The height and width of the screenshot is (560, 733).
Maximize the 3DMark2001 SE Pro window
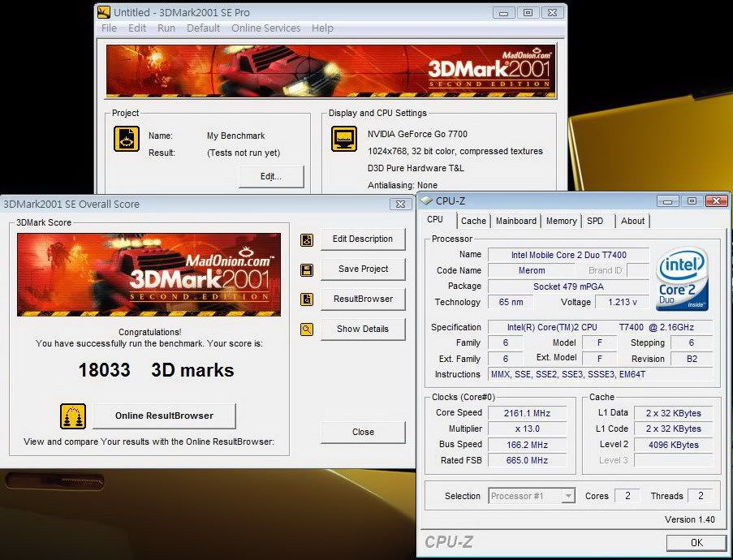[528, 13]
